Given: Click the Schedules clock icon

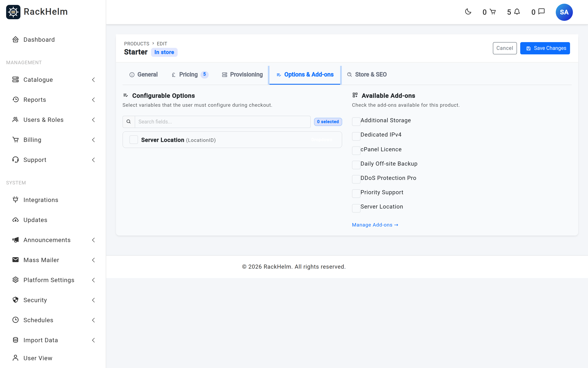Looking at the screenshot, I should [x=16, y=320].
